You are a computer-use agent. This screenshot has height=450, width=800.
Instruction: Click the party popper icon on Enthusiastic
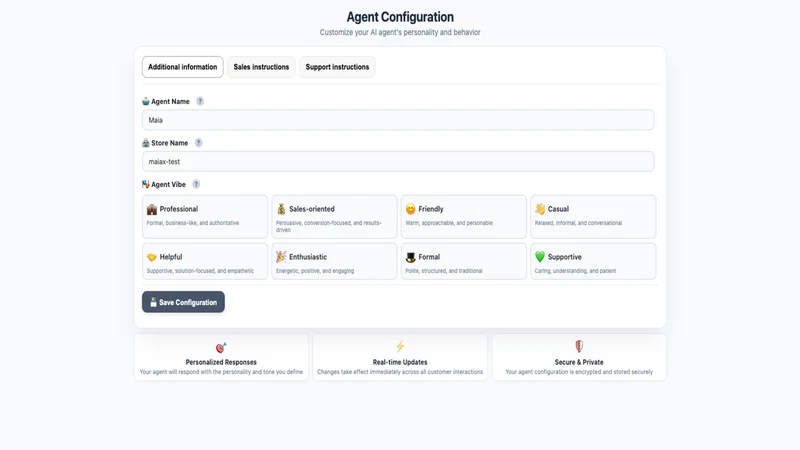click(x=281, y=257)
